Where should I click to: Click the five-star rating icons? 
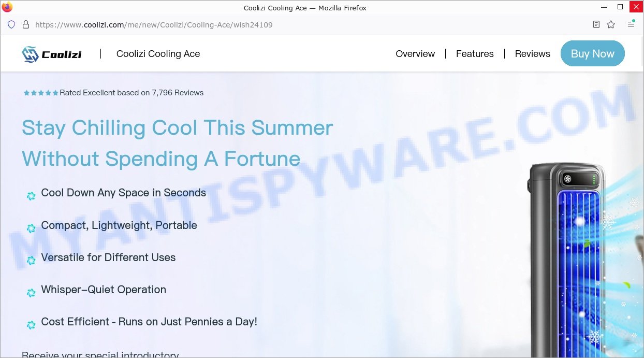click(41, 93)
